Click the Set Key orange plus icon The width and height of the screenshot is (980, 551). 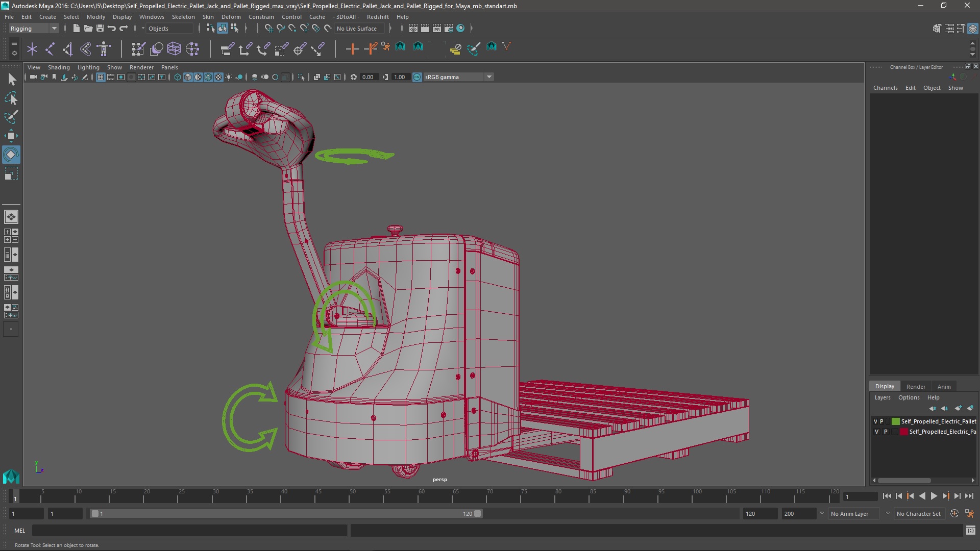(352, 49)
